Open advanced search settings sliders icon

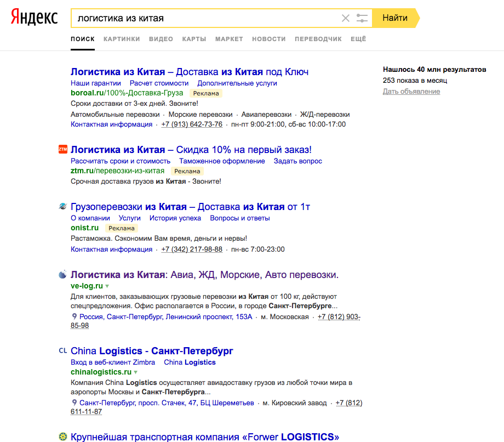(x=362, y=18)
